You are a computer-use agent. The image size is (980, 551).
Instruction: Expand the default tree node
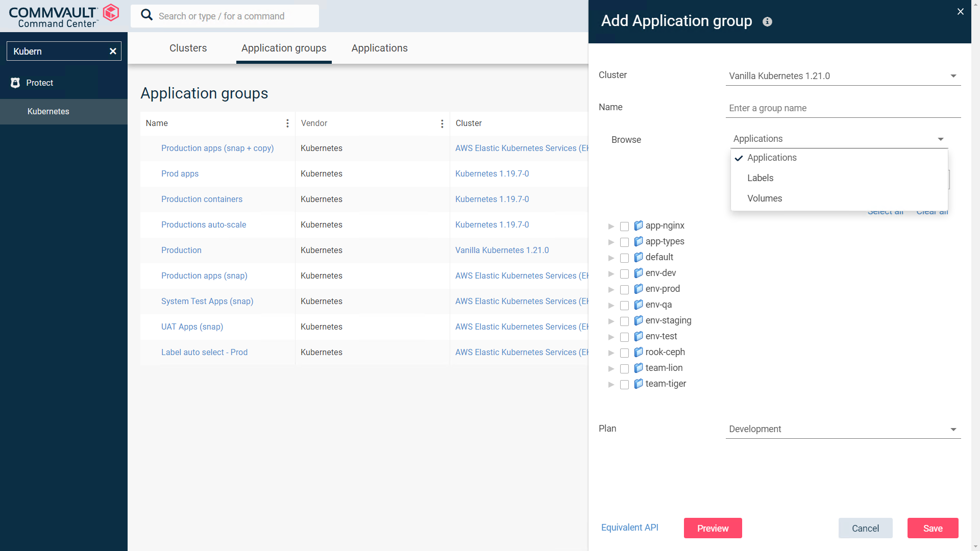pyautogui.click(x=611, y=258)
